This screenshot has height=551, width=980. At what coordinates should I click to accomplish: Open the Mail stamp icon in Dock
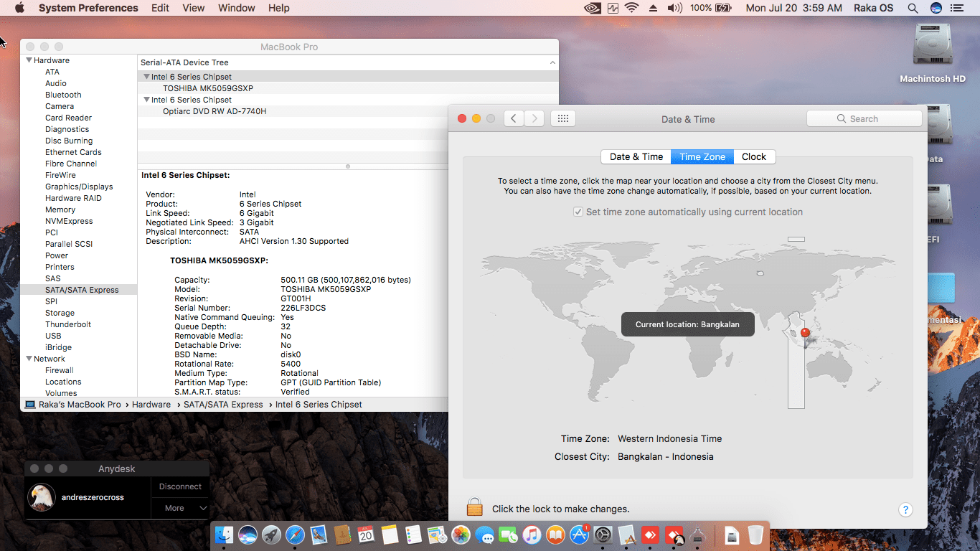pyautogui.click(x=319, y=534)
